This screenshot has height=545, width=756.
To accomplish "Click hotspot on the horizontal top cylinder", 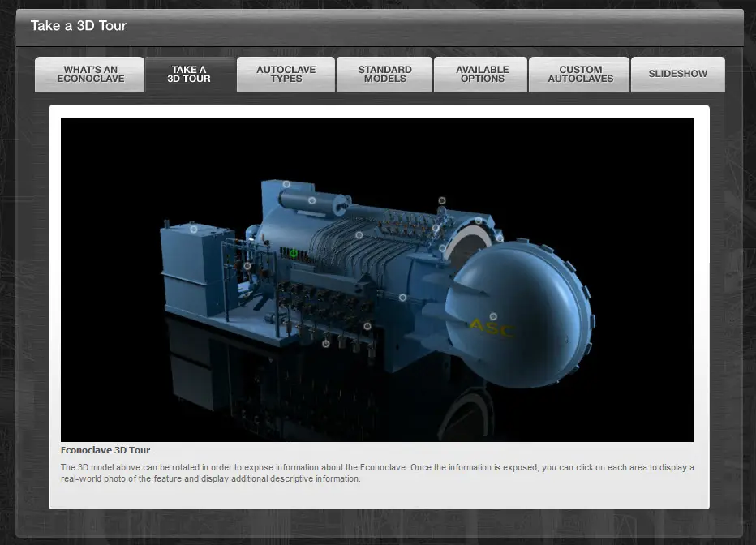I will pos(312,200).
